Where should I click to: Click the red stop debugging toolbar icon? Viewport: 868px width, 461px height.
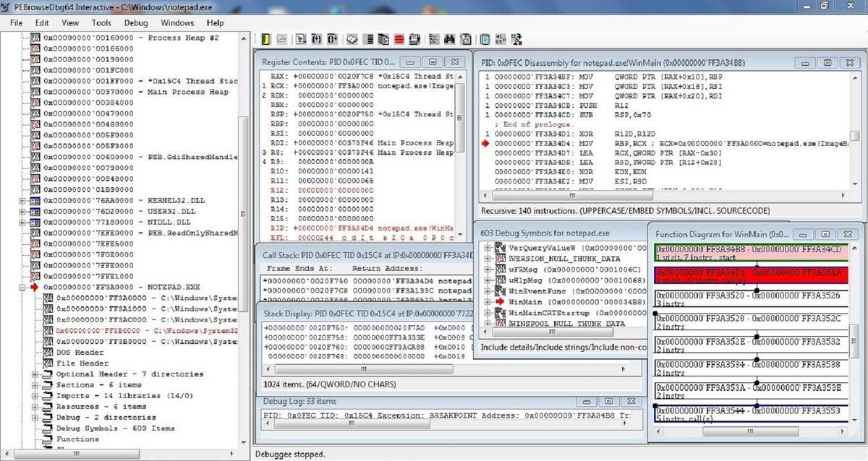pos(399,39)
